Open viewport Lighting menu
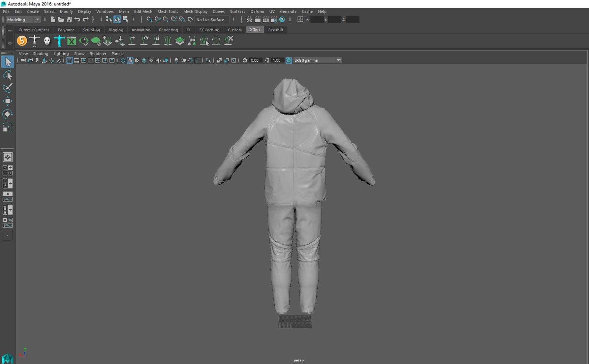589x364 pixels. [x=61, y=54]
